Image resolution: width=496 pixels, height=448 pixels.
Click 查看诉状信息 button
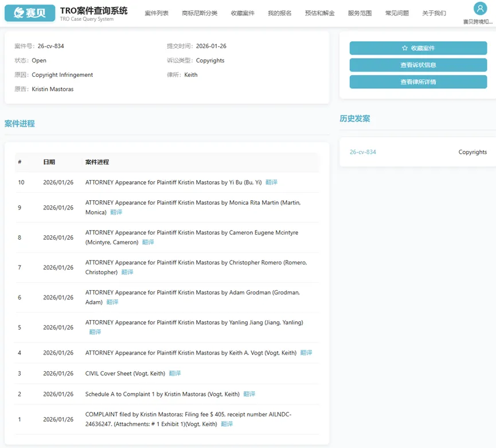click(418, 65)
